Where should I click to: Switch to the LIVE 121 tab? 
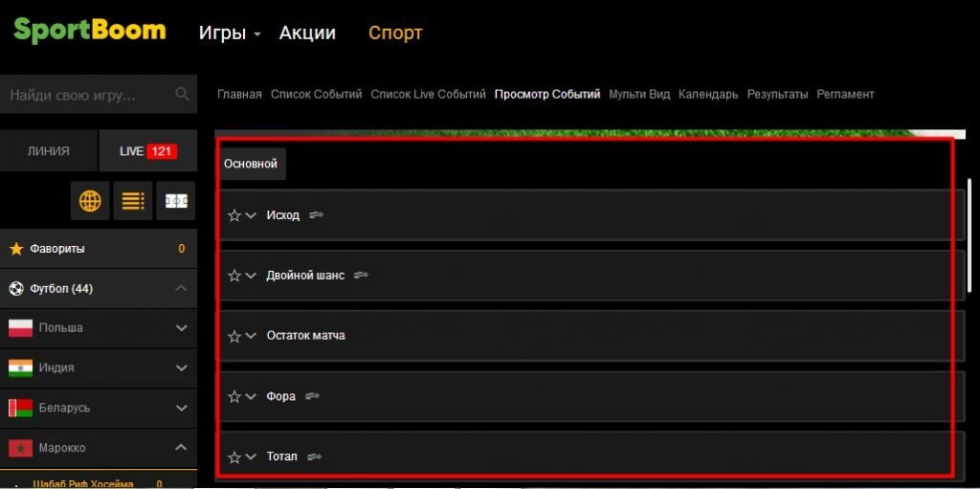point(148,150)
